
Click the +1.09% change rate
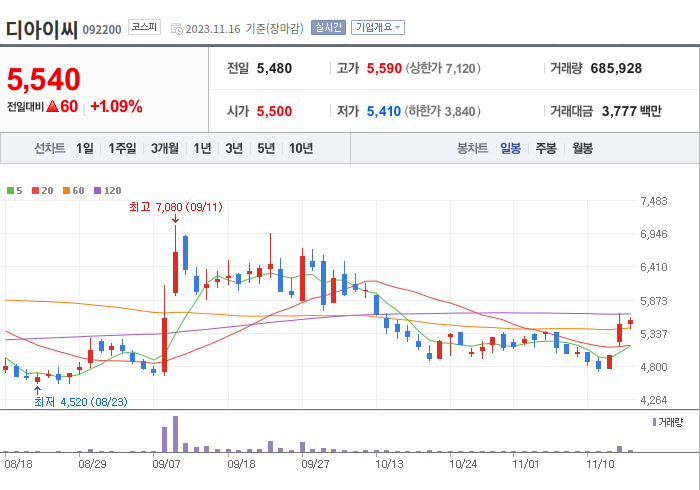116,107
